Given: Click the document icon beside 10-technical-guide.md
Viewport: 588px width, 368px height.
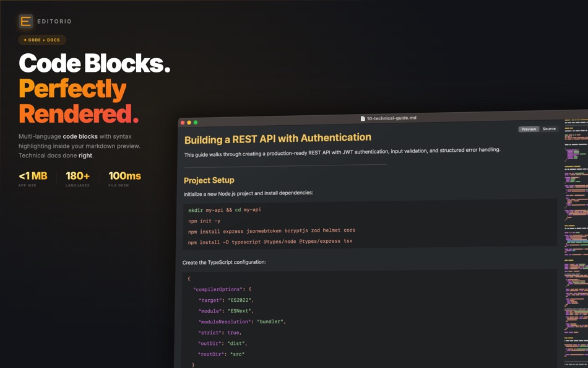Looking at the screenshot, I should (363, 118).
